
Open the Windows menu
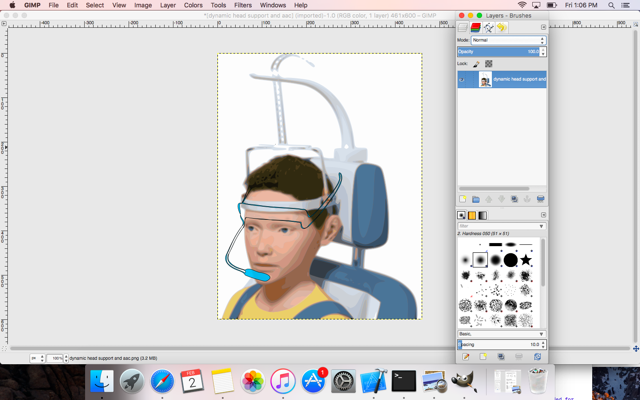pos(273,5)
